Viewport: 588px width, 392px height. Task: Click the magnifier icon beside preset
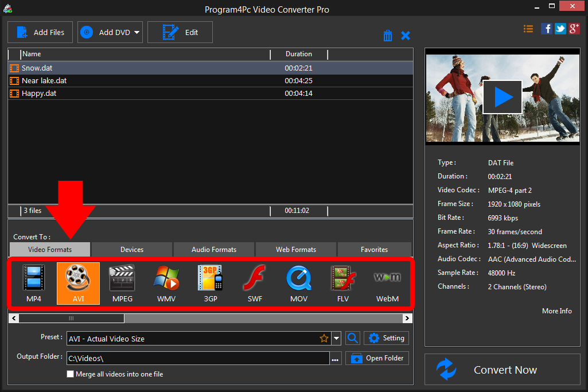353,338
